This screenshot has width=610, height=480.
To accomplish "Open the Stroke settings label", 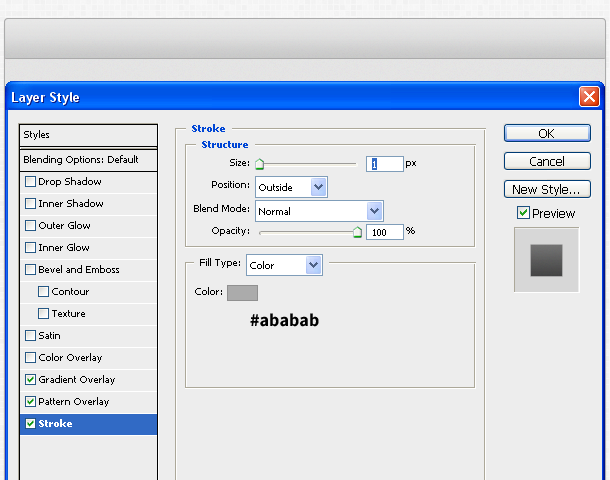I will point(55,424).
